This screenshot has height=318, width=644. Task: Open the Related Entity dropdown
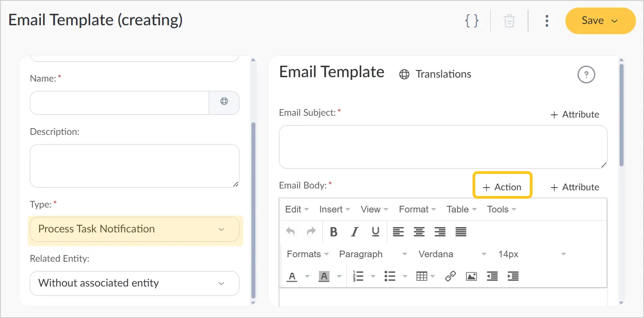click(135, 283)
